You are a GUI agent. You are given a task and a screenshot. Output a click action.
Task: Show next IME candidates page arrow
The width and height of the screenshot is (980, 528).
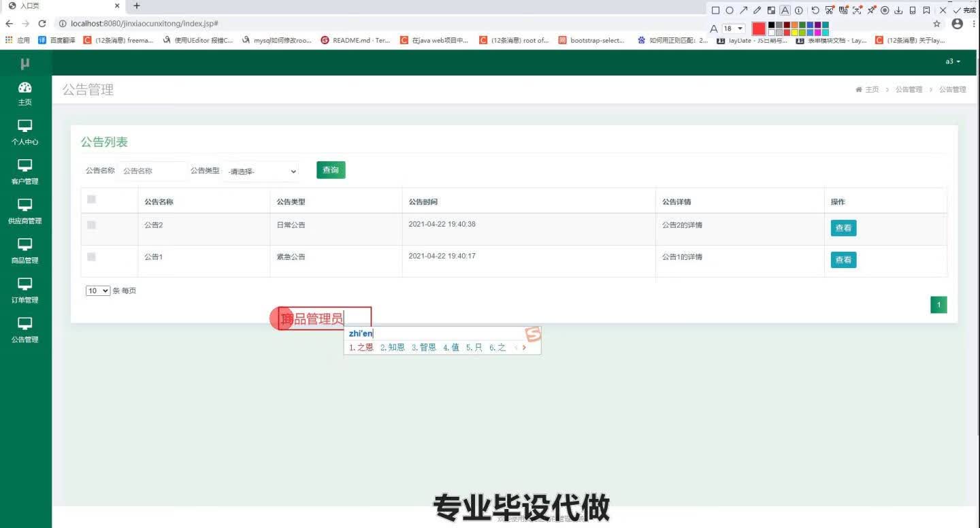tap(524, 348)
